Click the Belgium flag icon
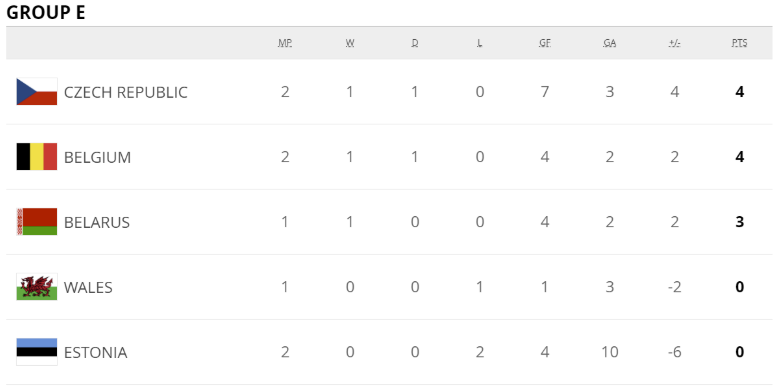This screenshot has width=776, height=387. click(37, 156)
